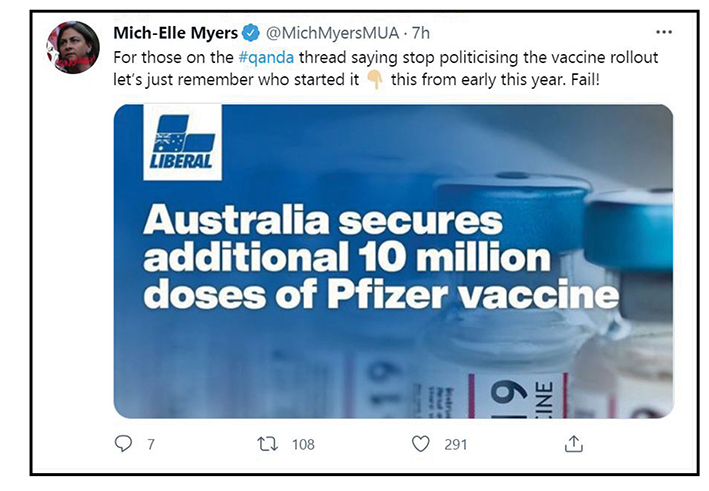
Task: Click the "doses of Pfizer vaccine" line in the image
Action: click(x=382, y=295)
